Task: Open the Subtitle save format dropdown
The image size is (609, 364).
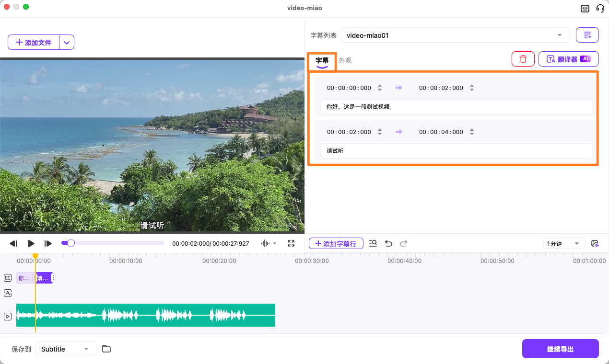Action: (66, 349)
